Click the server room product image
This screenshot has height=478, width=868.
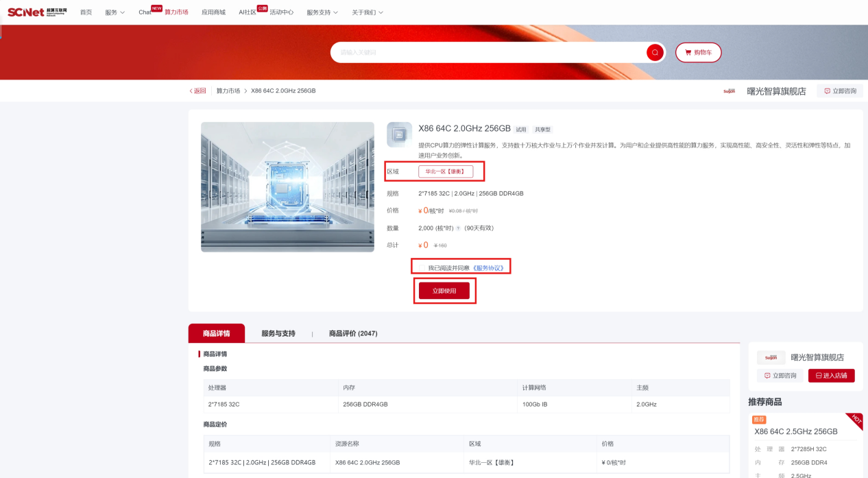click(x=287, y=187)
